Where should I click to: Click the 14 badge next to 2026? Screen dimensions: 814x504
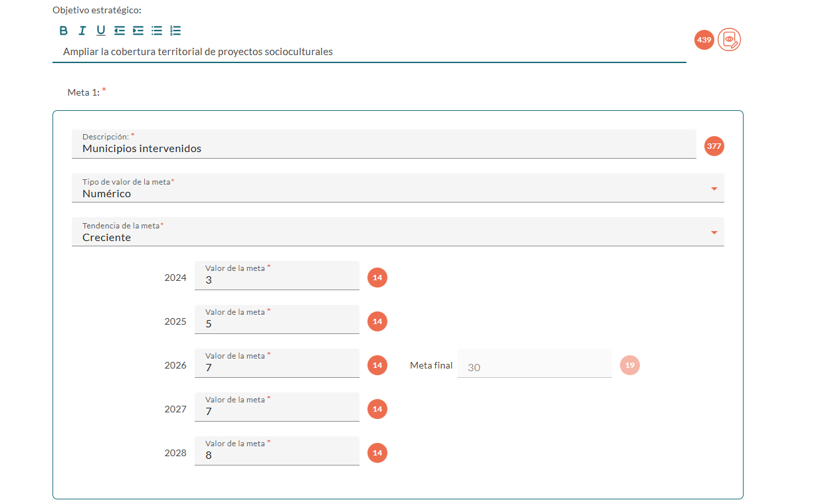point(377,365)
